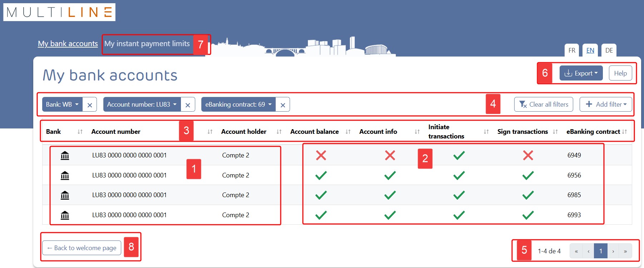Go to My bank accounts tab
Screen dimensions: 644x268
click(x=68, y=44)
